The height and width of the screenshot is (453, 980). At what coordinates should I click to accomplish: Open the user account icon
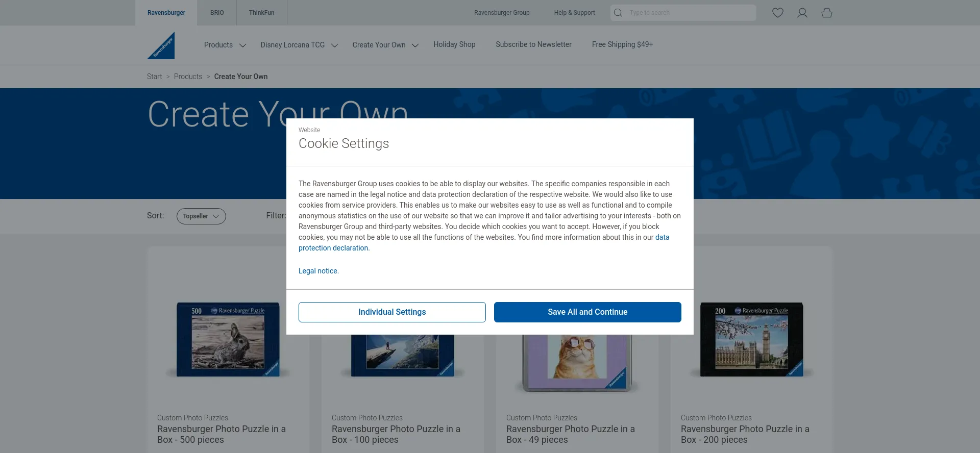802,13
